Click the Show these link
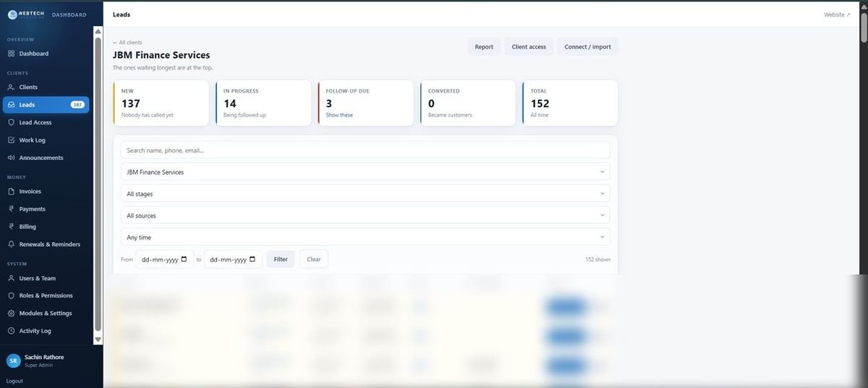The width and height of the screenshot is (868, 388). (339, 115)
